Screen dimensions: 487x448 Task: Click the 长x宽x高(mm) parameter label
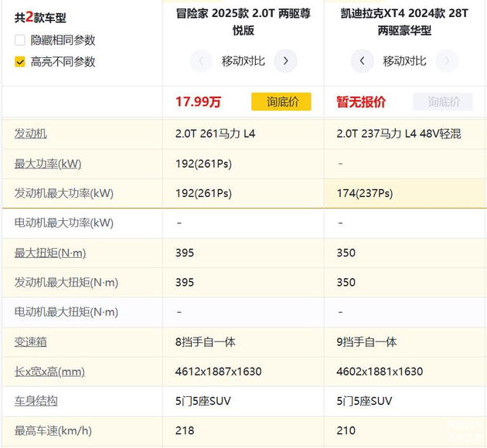pos(49,372)
